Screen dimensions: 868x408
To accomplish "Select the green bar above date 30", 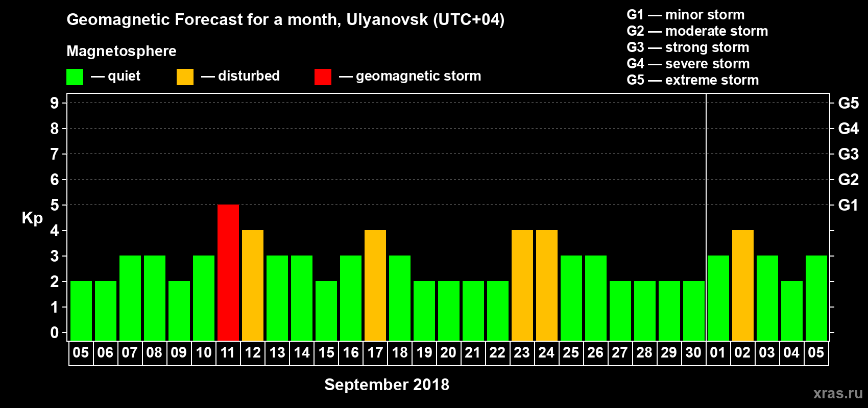I will [694, 311].
